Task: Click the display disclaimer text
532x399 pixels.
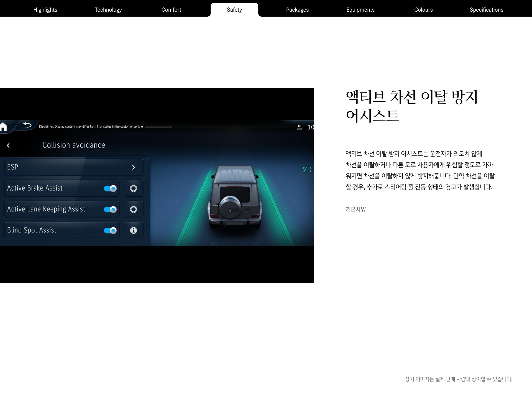Action: [91, 127]
